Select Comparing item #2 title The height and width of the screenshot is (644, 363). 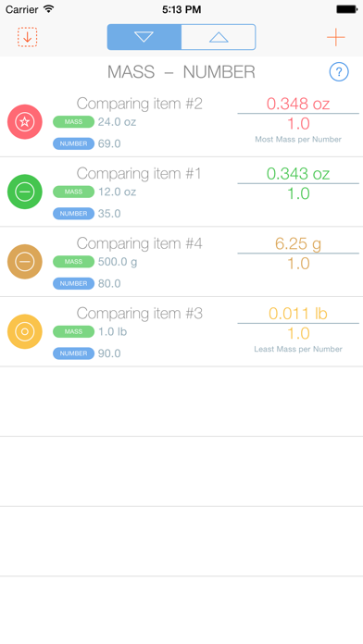coord(139,104)
